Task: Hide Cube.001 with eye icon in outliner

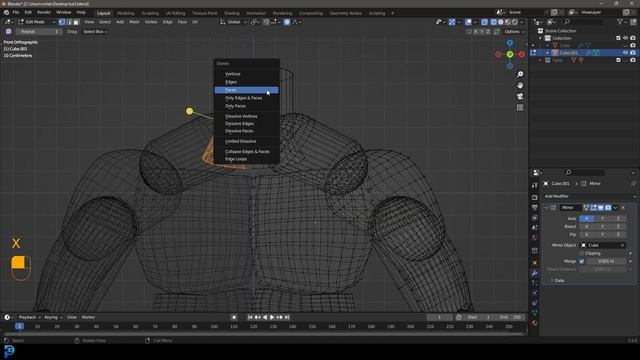Action: [625, 53]
